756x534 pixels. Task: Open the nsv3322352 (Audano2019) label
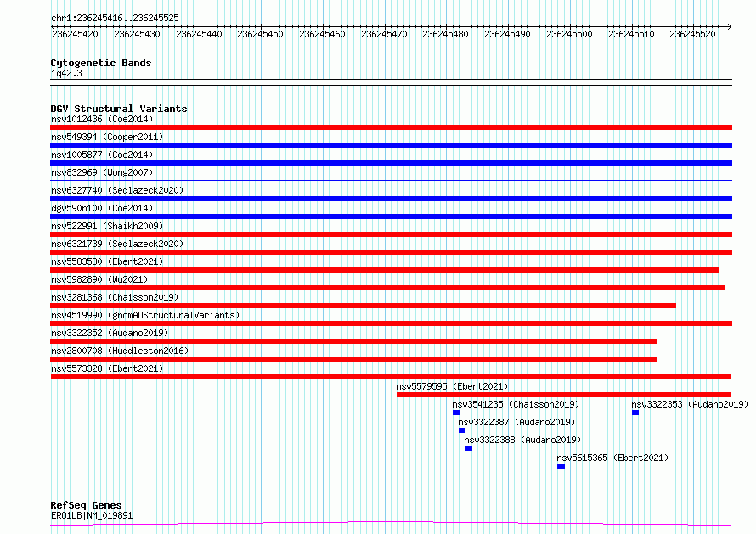tap(110, 333)
